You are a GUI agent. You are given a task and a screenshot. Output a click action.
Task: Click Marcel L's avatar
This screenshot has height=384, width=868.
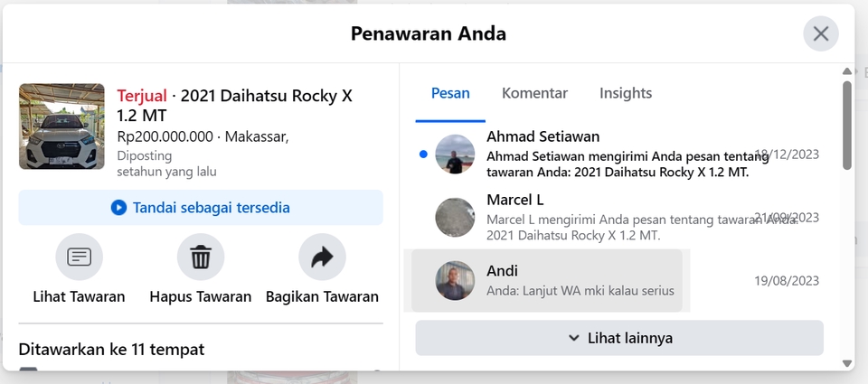point(455,218)
